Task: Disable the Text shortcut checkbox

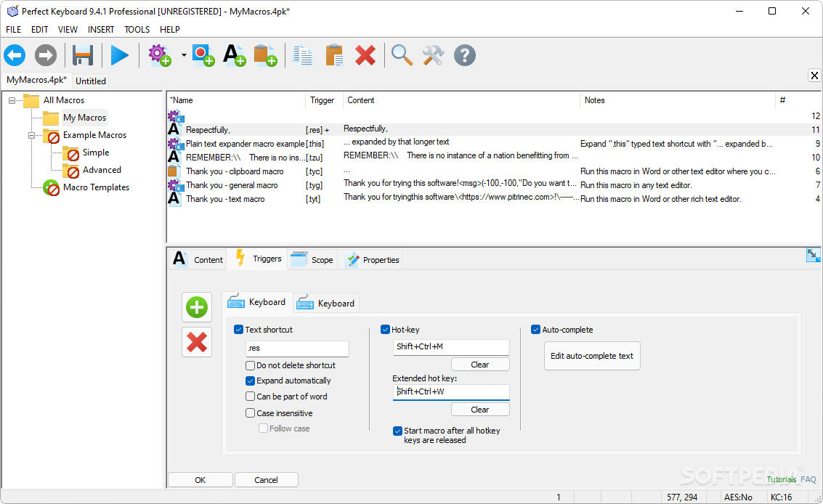Action: [239, 330]
